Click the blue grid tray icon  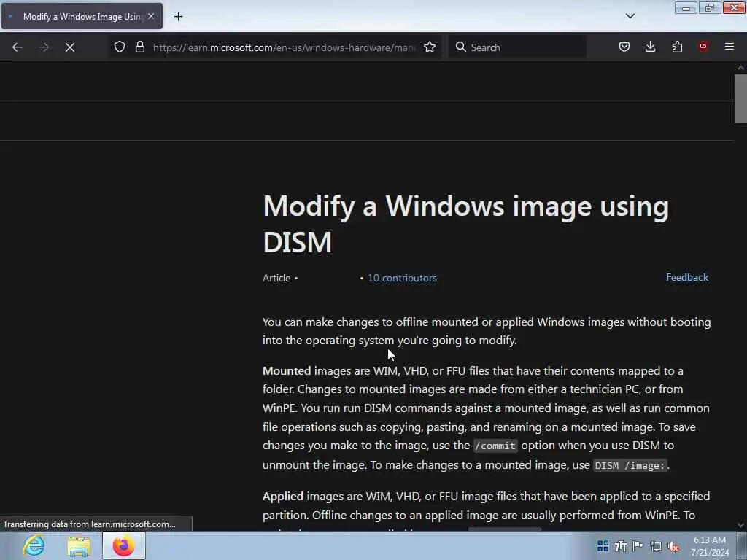tap(603, 546)
